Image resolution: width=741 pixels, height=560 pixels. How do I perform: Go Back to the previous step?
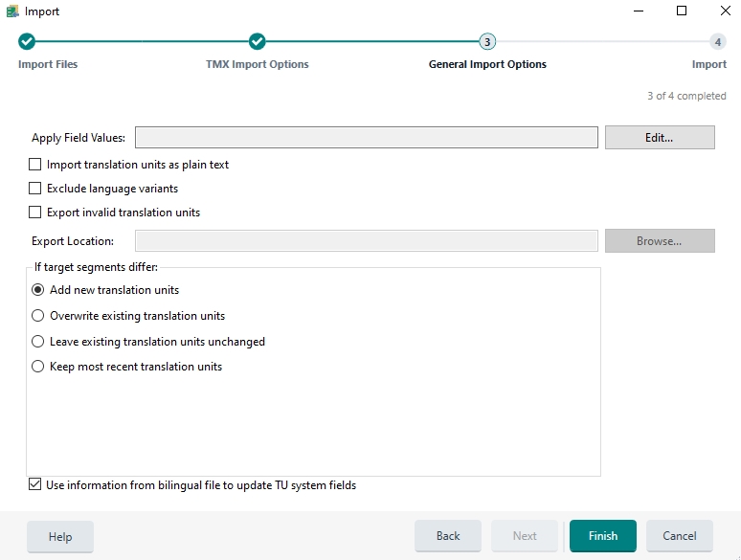click(x=448, y=536)
